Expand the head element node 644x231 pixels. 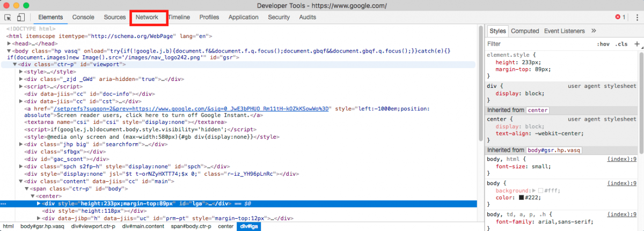(x=9, y=43)
